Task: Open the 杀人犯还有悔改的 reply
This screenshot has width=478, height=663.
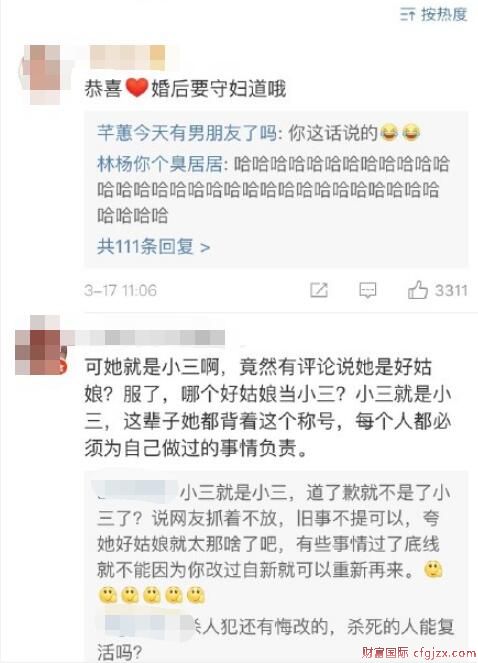Action: [x=275, y=639]
